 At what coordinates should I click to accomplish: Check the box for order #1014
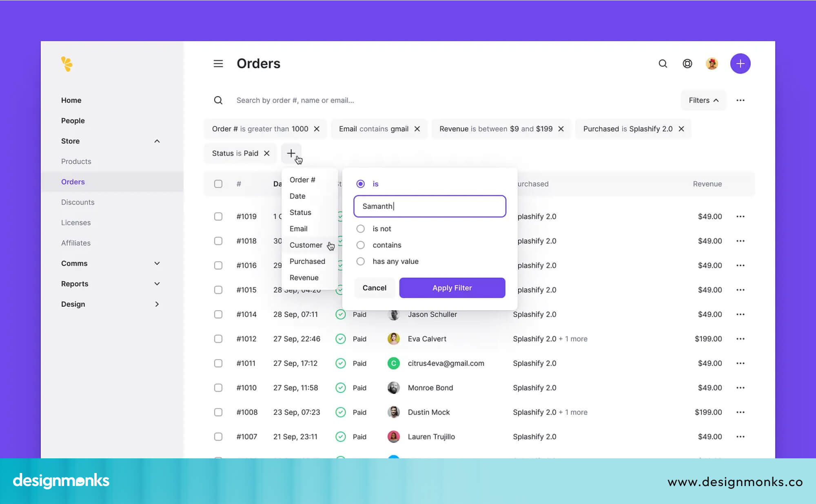coord(218,314)
